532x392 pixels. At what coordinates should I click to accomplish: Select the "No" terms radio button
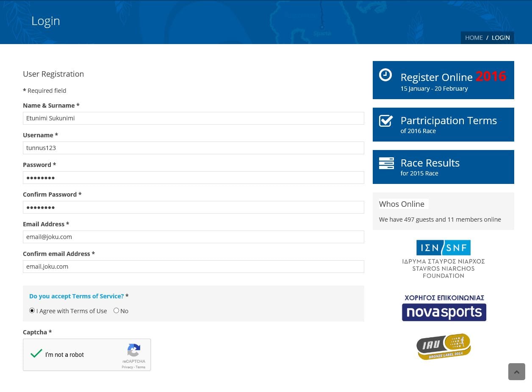tap(116, 311)
